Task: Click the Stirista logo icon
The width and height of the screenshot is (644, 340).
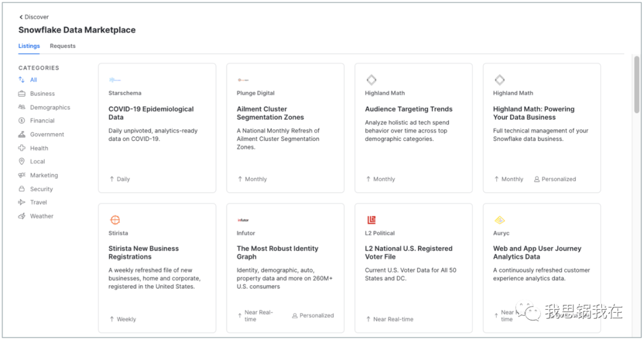Action: tap(115, 220)
